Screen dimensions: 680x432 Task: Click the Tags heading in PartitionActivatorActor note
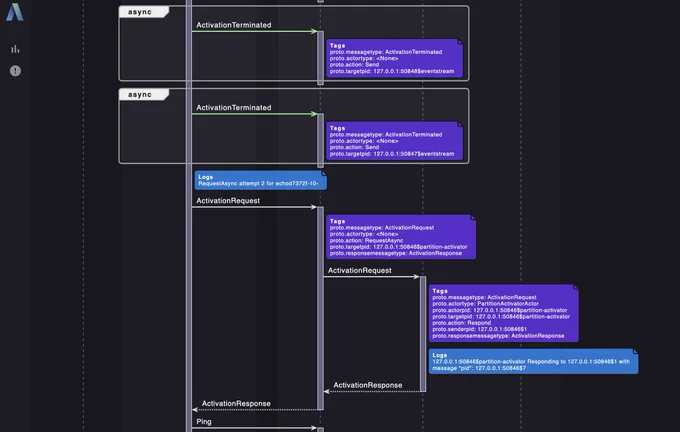point(440,291)
